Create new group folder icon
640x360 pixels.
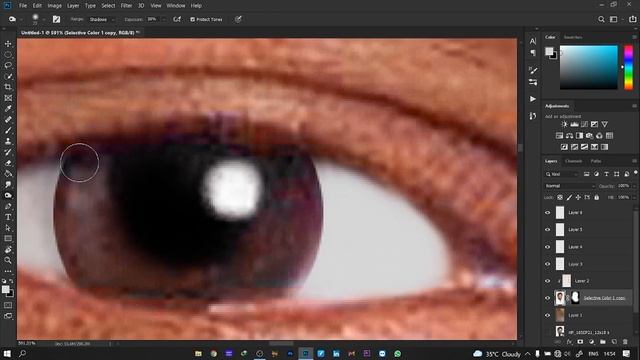tap(602, 342)
